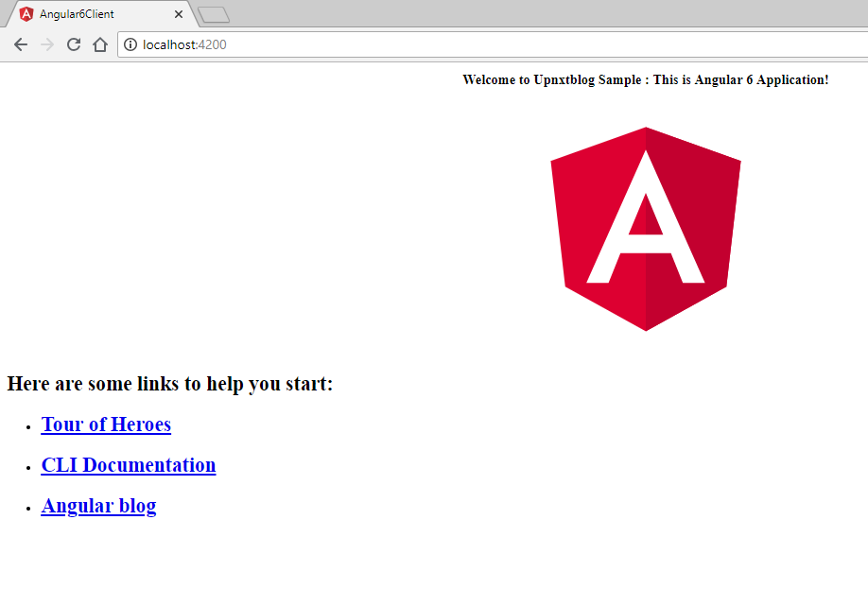Open the CLI Documentation link
The image size is (868, 589).
129,465
